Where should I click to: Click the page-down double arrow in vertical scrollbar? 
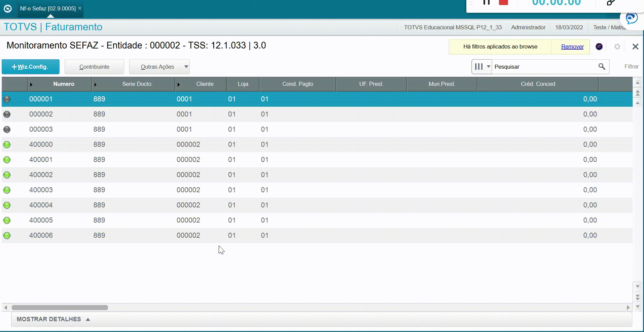(x=637, y=297)
